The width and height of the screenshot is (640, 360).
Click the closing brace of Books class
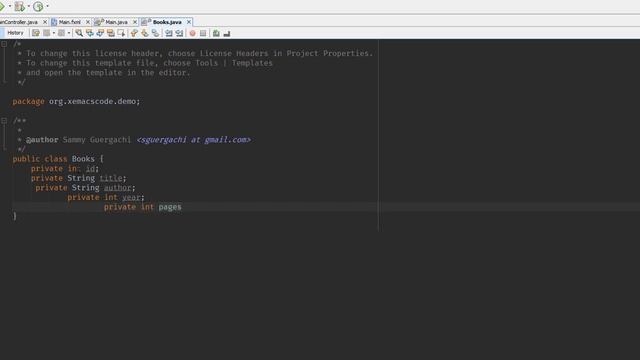(15, 216)
